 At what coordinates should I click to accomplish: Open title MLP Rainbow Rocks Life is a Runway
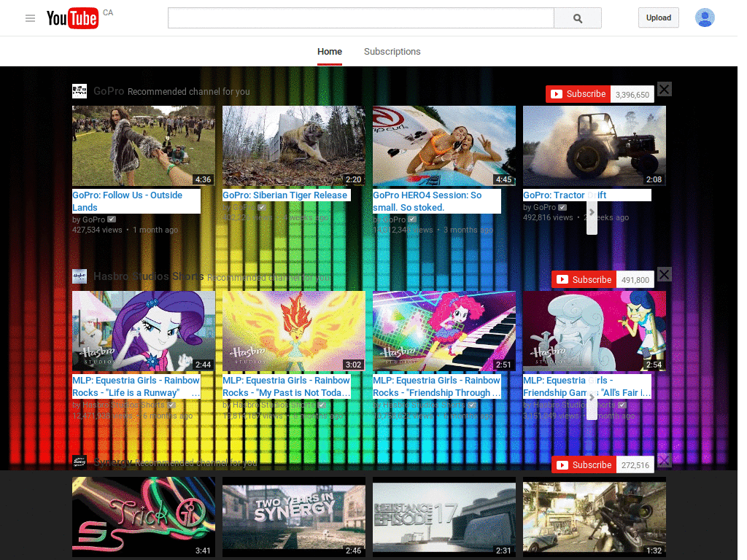(136, 386)
